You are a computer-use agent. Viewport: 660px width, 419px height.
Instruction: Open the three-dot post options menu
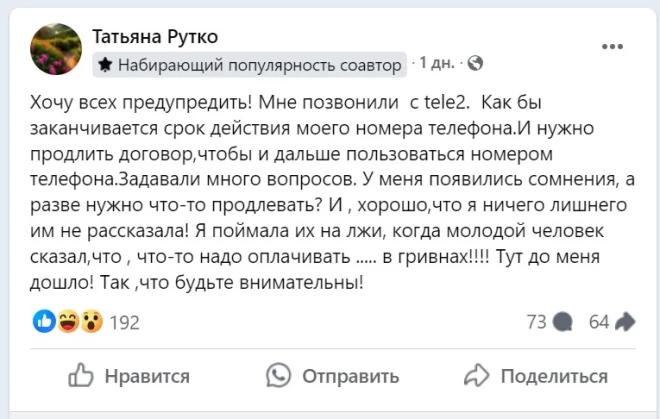(613, 47)
